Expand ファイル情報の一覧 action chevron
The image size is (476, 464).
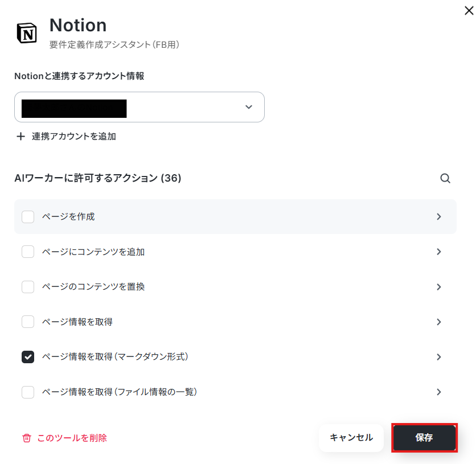[438, 392]
